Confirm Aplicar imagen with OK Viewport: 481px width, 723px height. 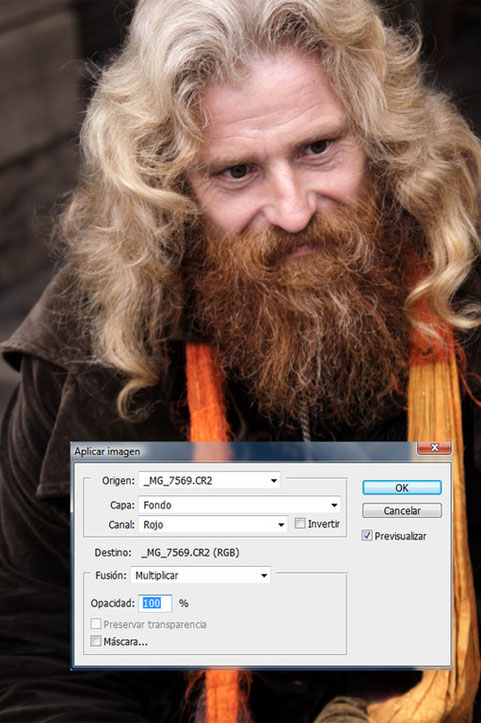coord(402,487)
